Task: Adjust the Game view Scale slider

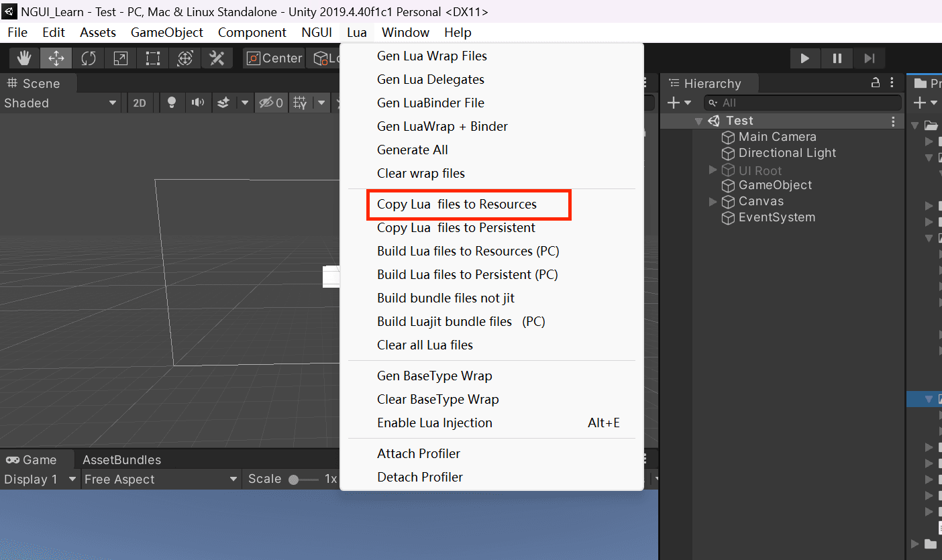Action: click(x=294, y=480)
